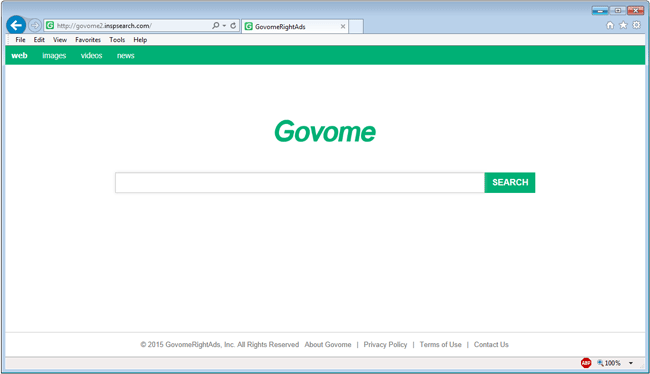Open the View menu
Screen dimensions: 650x374
[x=60, y=40]
